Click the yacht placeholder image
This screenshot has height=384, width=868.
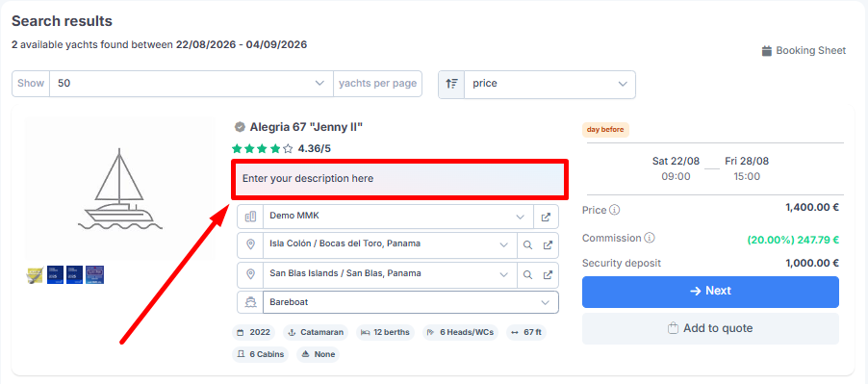(x=119, y=189)
